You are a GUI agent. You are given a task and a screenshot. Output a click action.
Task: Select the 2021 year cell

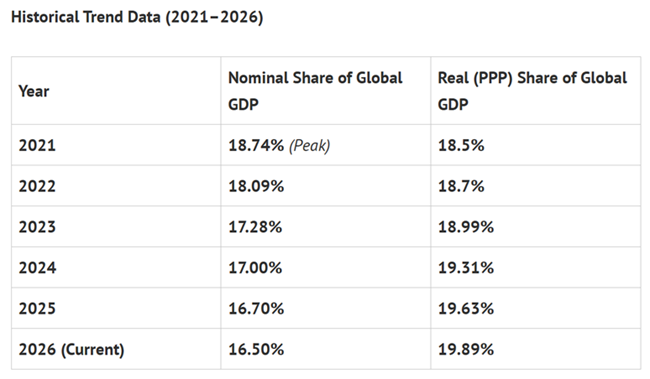(x=37, y=145)
